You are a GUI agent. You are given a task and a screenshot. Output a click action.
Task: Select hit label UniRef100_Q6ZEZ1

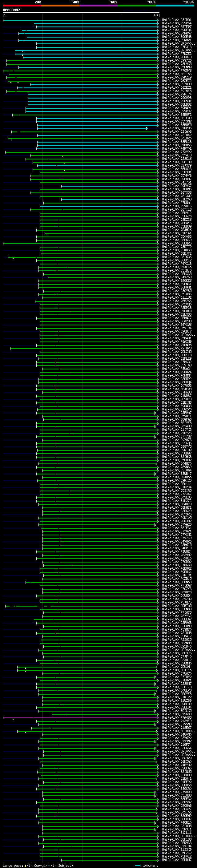tap(176, 88)
